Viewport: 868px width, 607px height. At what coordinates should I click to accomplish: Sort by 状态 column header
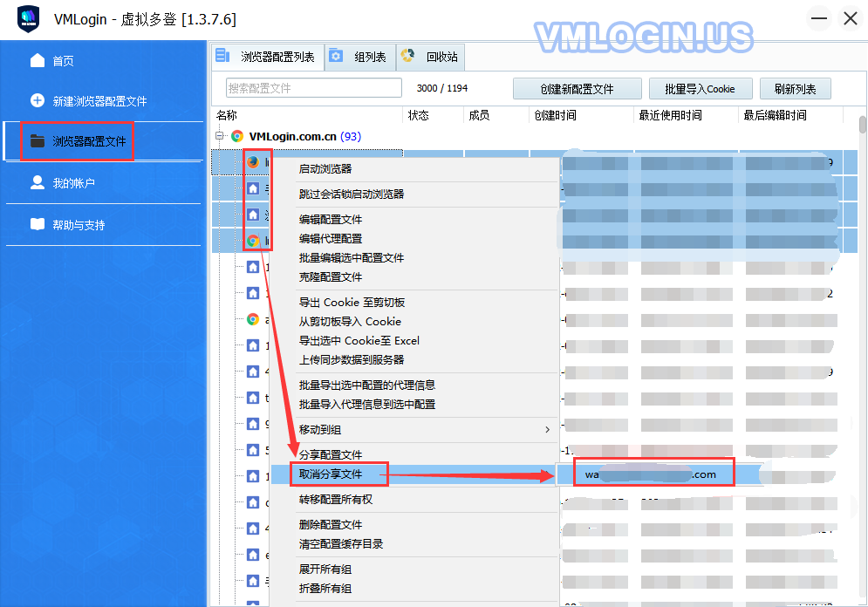coord(419,116)
